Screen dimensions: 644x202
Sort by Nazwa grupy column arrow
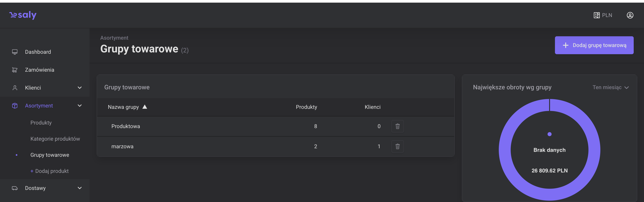[x=145, y=107]
